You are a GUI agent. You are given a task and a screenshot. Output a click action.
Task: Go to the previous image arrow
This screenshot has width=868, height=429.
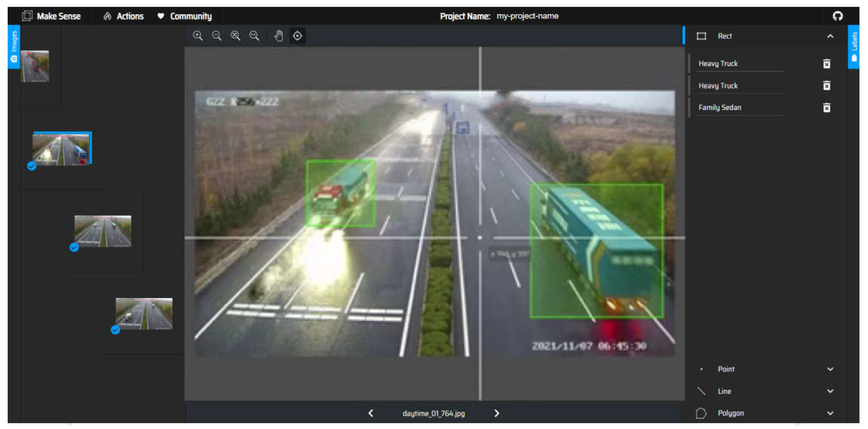click(x=371, y=413)
